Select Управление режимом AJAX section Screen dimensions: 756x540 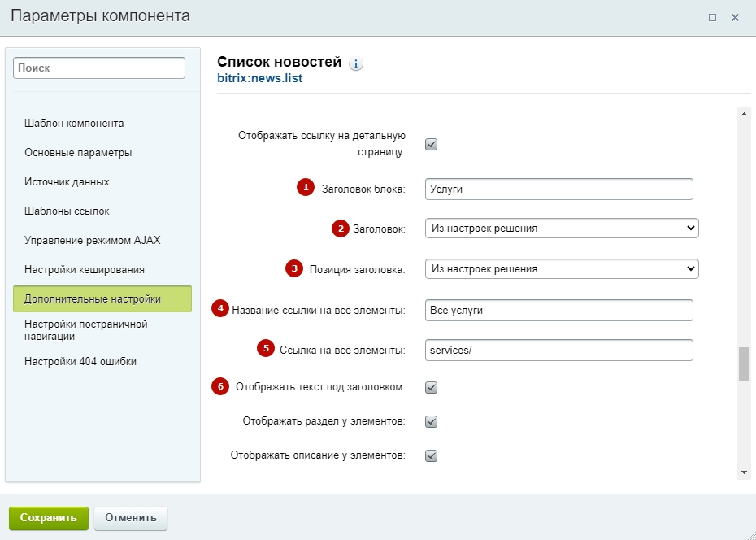(x=92, y=241)
